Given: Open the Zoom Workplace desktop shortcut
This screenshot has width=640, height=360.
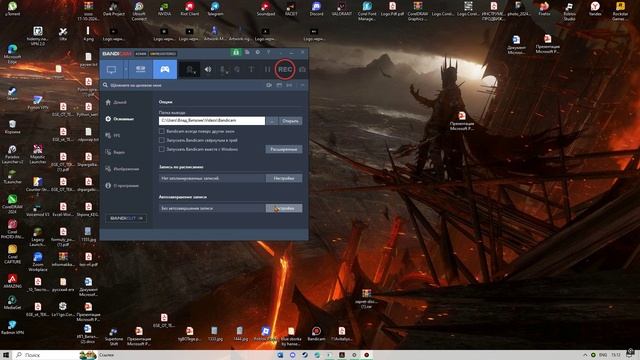Looking at the screenshot, I should (38, 261).
